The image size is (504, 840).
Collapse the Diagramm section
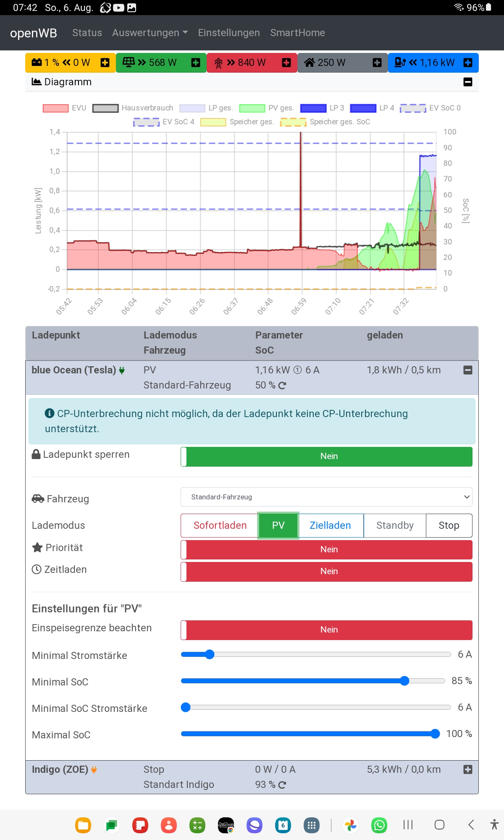[x=468, y=82]
